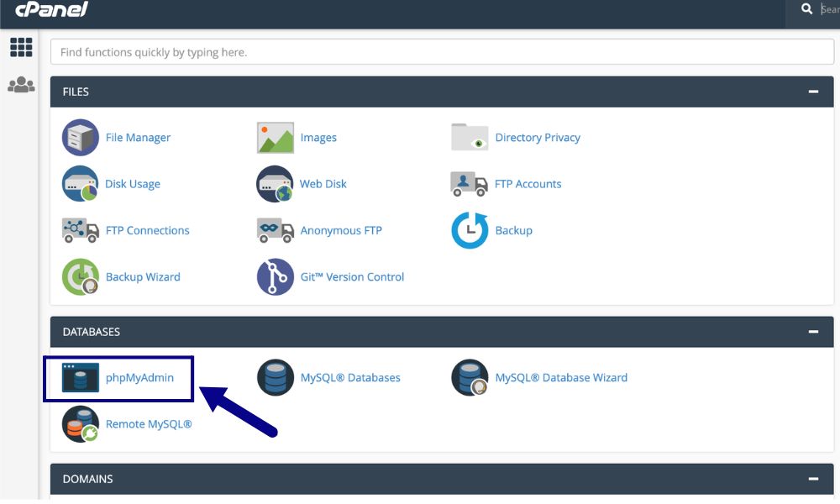This screenshot has width=840, height=504.
Task: Open Git Version Control link
Action: pyautogui.click(x=352, y=277)
